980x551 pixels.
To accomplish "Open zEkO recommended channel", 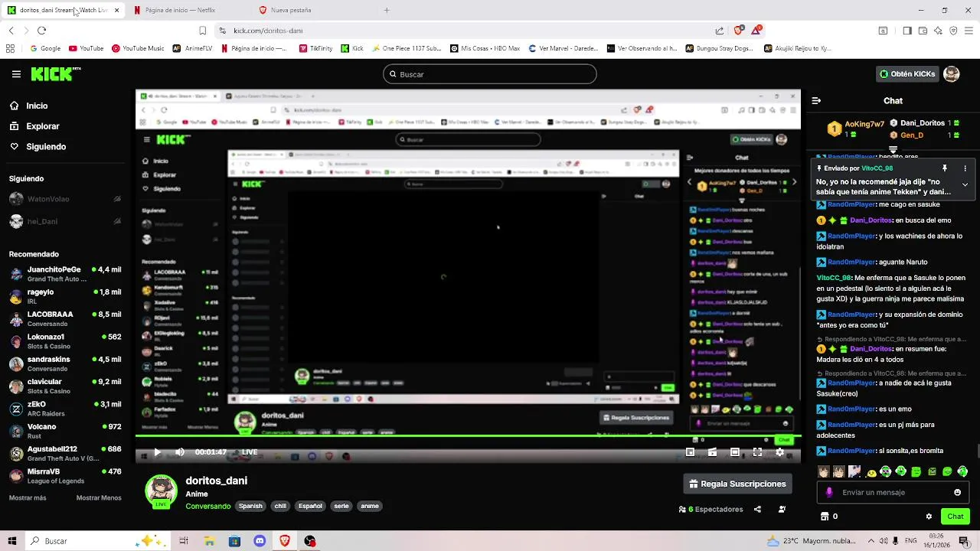I will (65, 409).
